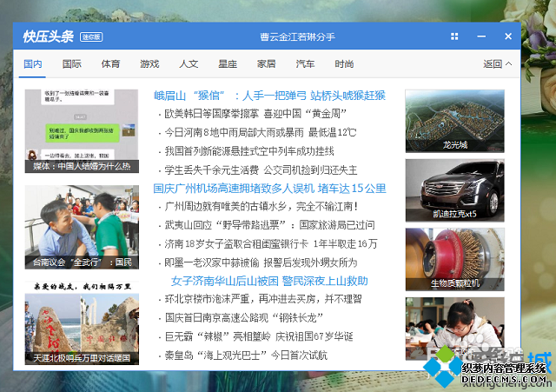Open headline 女子济南华山后山被困
556x392 pixels.
[x=269, y=281]
